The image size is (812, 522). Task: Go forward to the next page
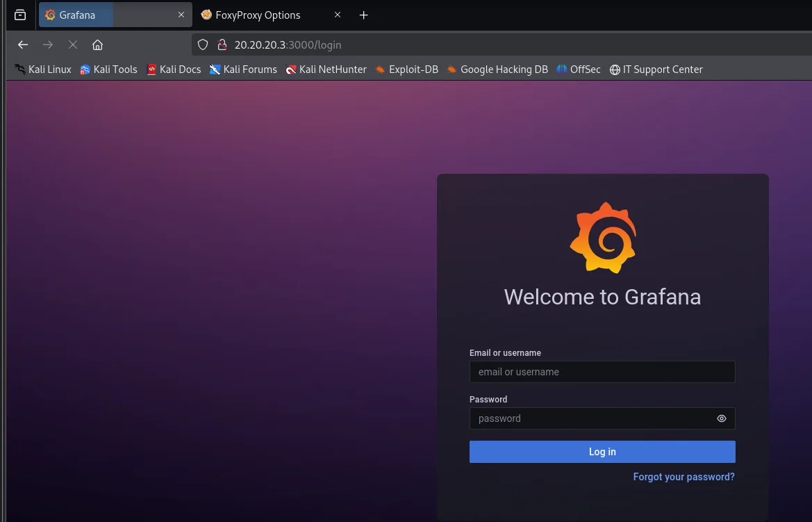pos(48,45)
